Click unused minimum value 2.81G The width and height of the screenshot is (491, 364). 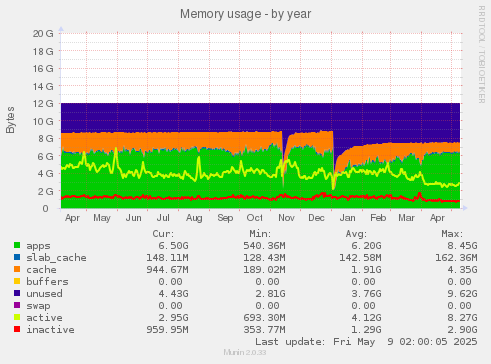click(270, 294)
